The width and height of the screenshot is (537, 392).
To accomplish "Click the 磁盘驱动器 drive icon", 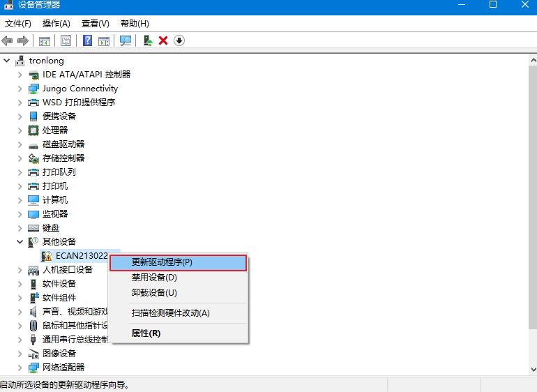I will [33, 146].
